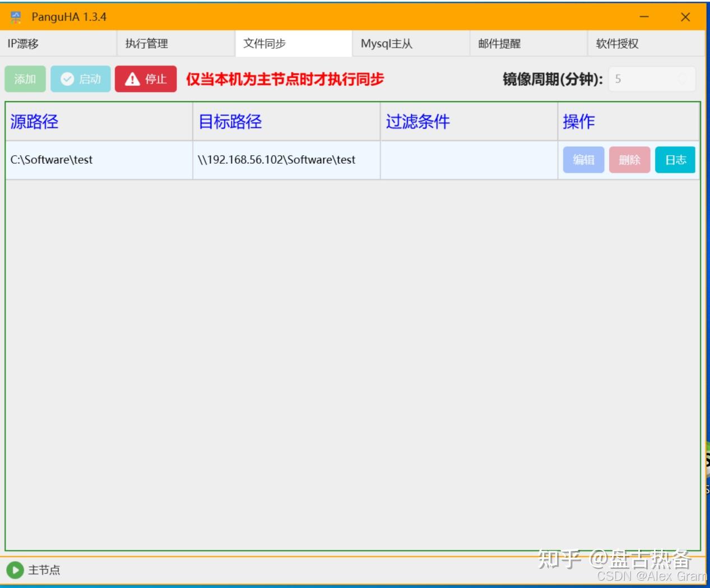Open the 软件授权 tab
Image resolution: width=710 pixels, height=588 pixels.
[646, 44]
